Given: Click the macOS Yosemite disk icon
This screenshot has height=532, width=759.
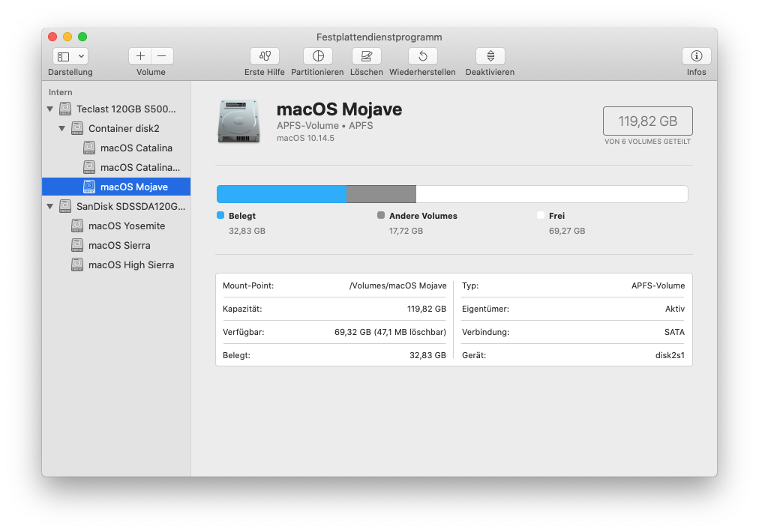Looking at the screenshot, I should (x=77, y=226).
